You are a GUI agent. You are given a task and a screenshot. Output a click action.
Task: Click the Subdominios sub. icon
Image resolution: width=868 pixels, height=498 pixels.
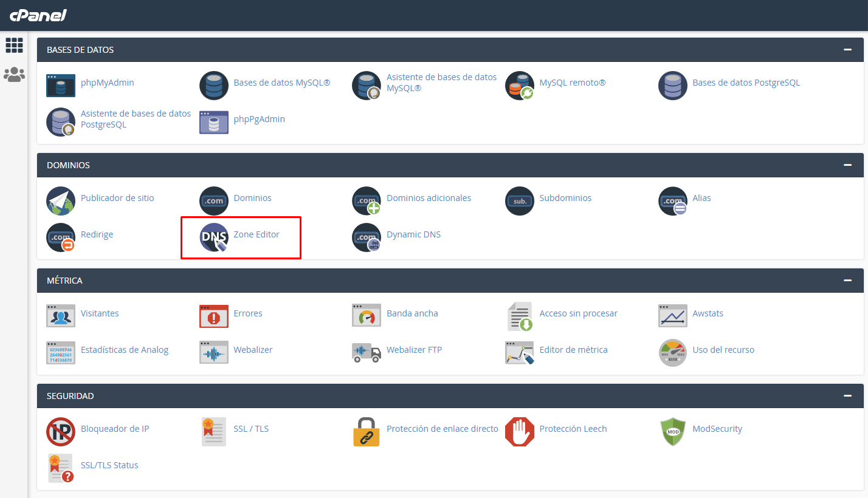pyautogui.click(x=520, y=201)
